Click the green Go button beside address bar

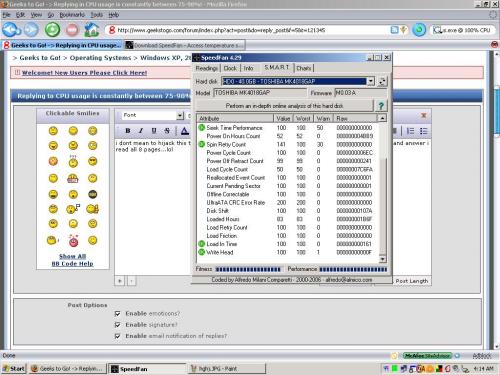point(419,30)
